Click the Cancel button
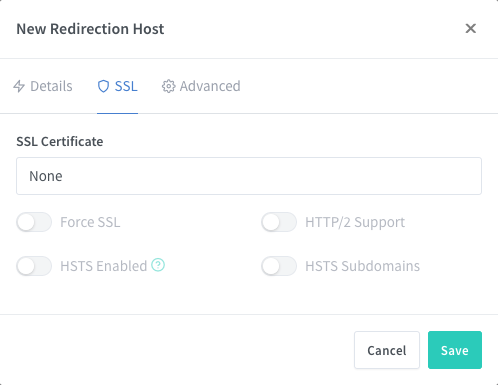Image resolution: width=498 pixels, height=385 pixels. click(387, 350)
